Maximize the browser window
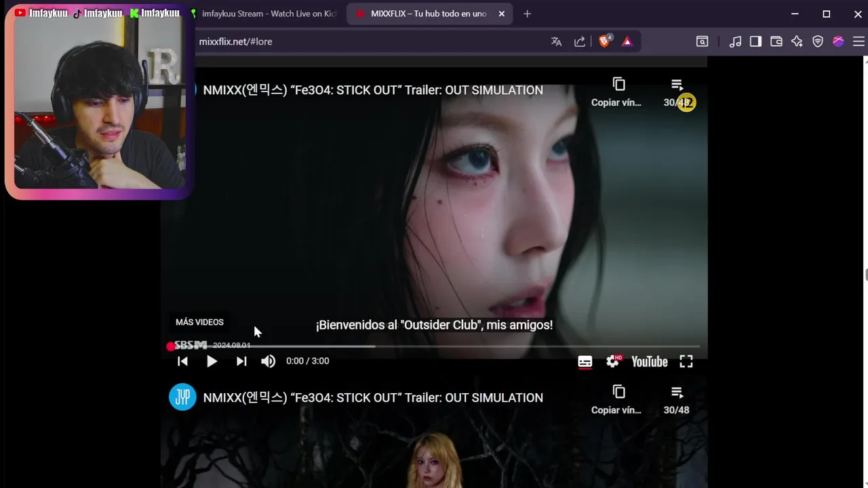 pos(826,14)
